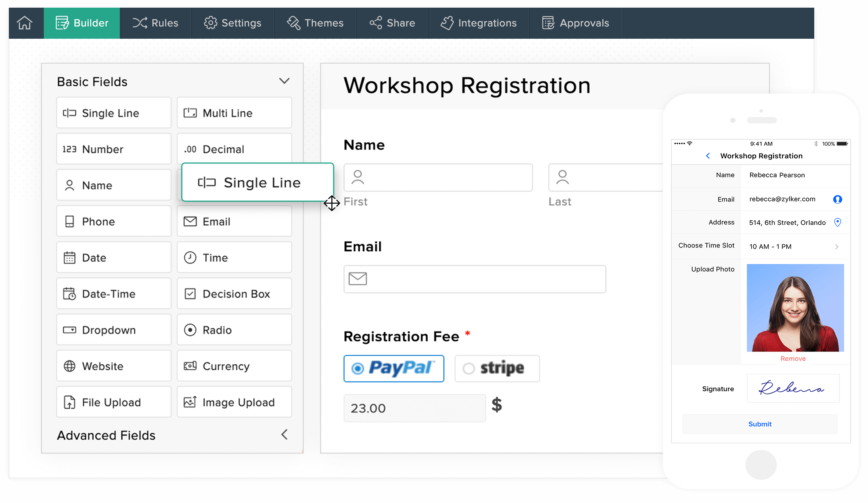This screenshot has width=868, height=503.
Task: Select the PayPal payment radio option
Action: [358, 368]
